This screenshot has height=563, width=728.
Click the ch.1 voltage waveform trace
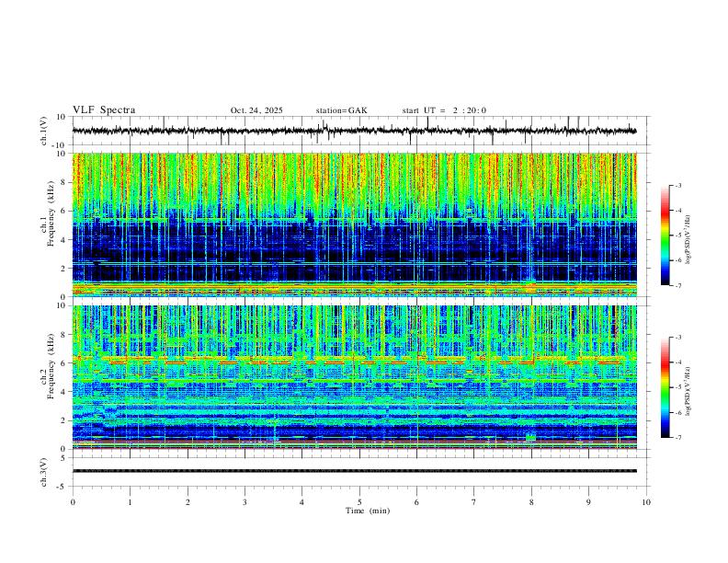tap(354, 131)
